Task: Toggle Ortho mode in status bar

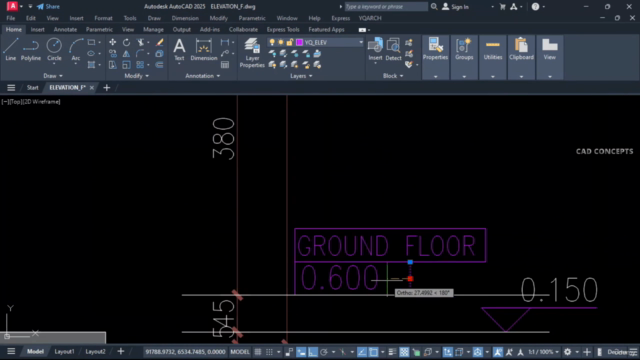Action: click(313, 352)
